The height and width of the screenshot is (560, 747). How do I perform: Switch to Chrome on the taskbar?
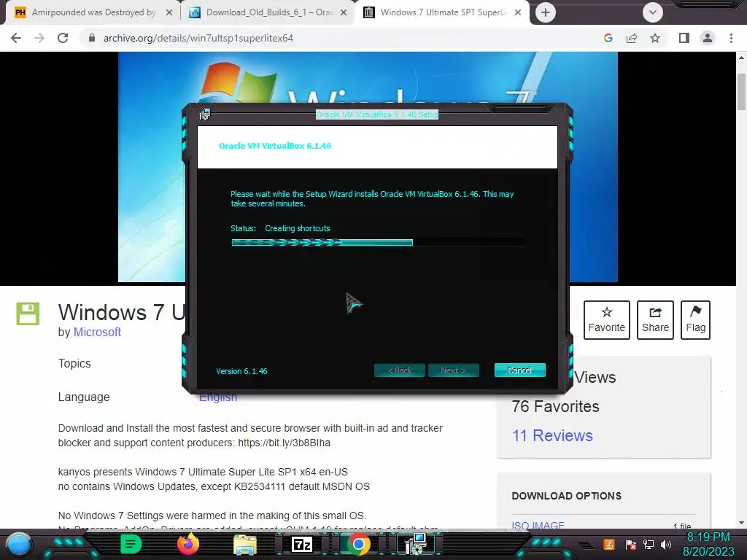coord(359,544)
